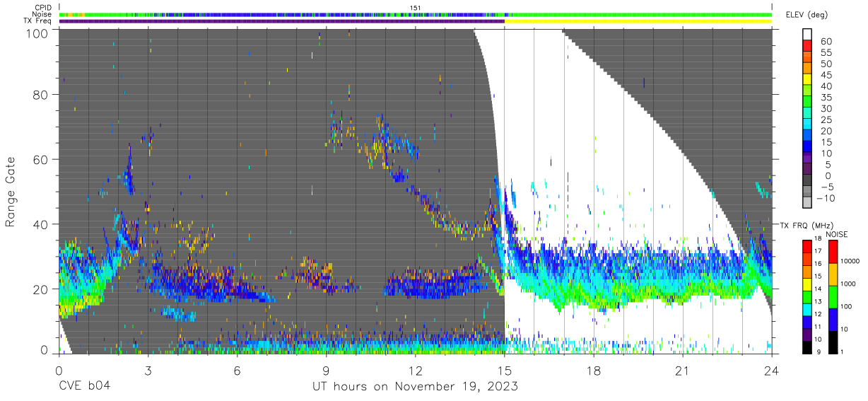
Task: Click the green segment of the Noise bar after 15 UT
Action: point(638,14)
